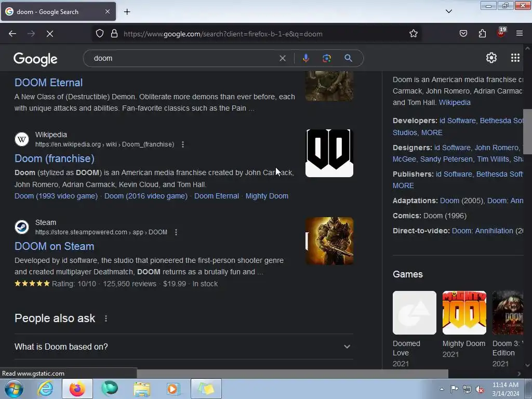Open Windows Media Player taskbar icon
Screen dimensions: 532x399
pos(173,389)
